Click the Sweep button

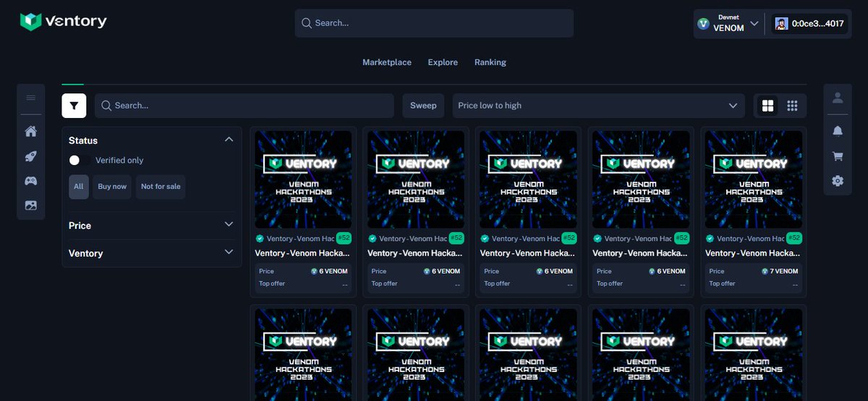point(423,106)
